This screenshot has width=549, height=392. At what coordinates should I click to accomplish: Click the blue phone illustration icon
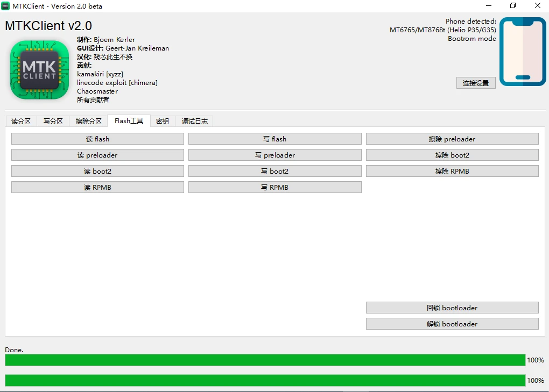point(523,52)
